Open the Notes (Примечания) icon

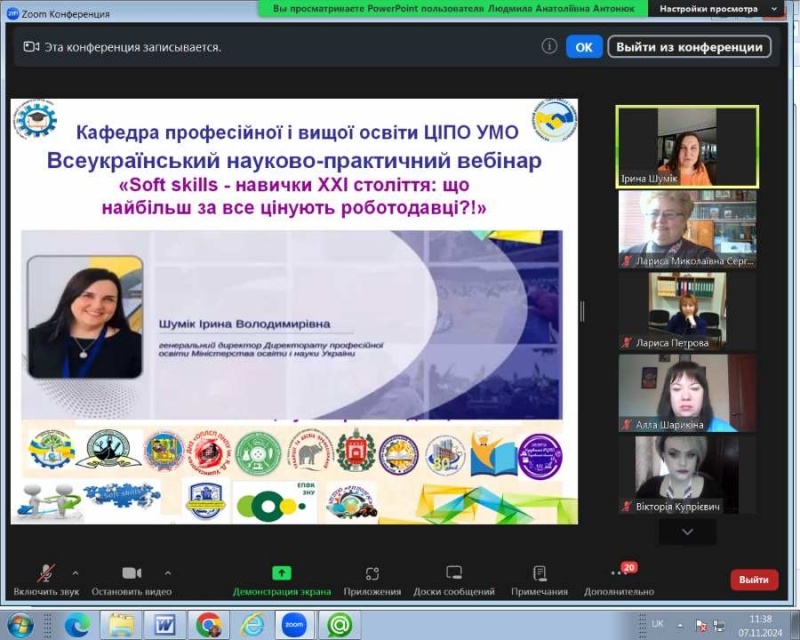click(539, 573)
